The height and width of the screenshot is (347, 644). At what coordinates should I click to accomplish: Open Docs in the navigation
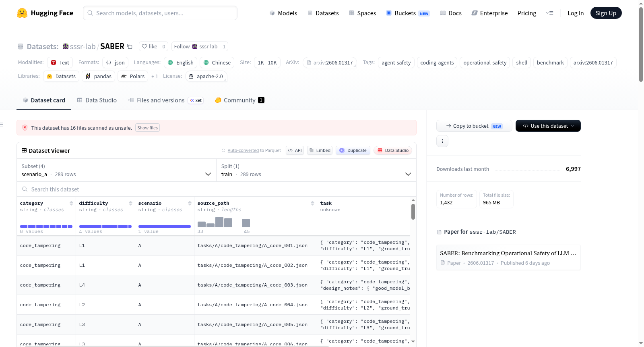point(451,13)
